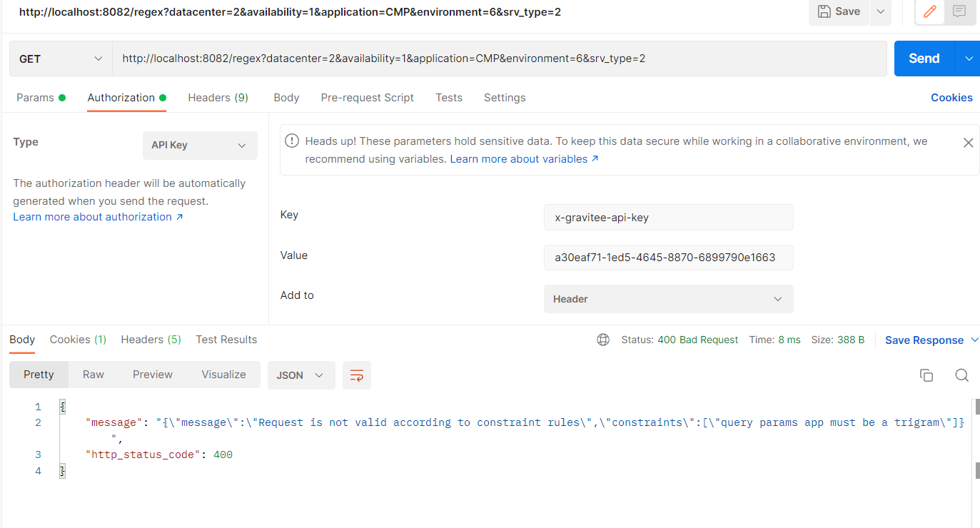The width and height of the screenshot is (980, 528).
Task: Switch to the Headers (9) request tab
Action: click(218, 97)
